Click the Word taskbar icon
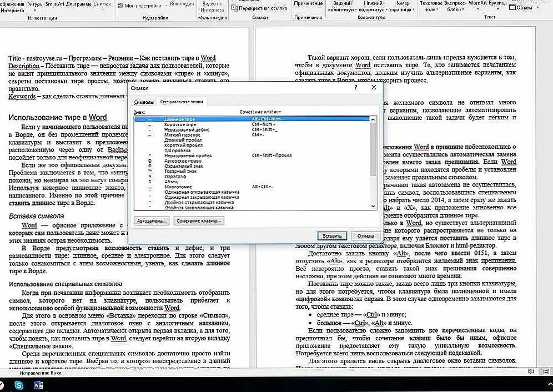553x392 pixels. pos(38,385)
